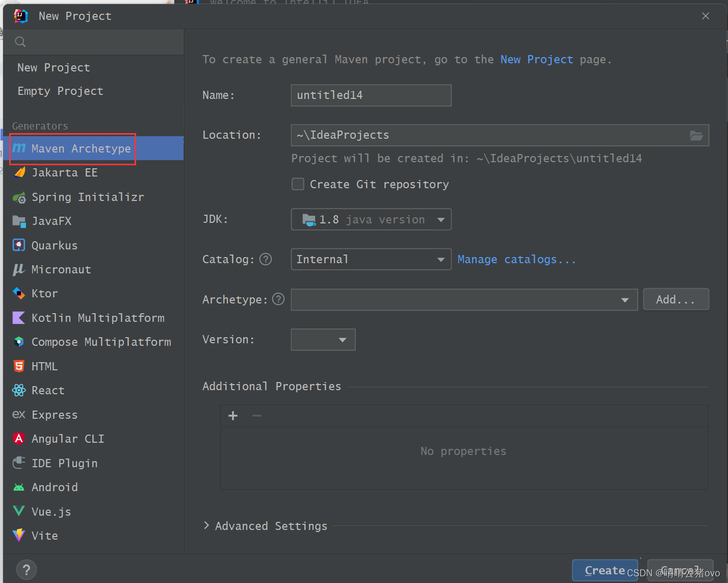The image size is (728, 583).
Task: Click the HTML5 icon
Action: [19, 366]
